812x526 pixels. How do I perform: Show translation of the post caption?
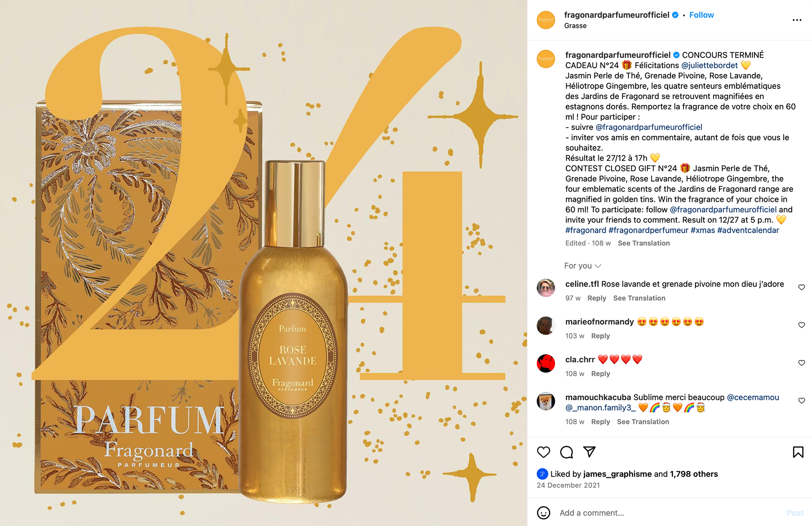(x=644, y=243)
